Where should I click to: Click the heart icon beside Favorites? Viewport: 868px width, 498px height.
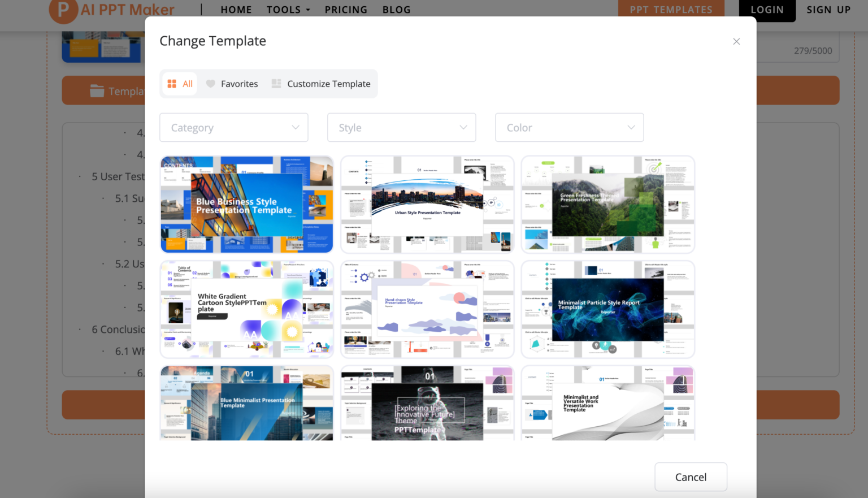[210, 83]
